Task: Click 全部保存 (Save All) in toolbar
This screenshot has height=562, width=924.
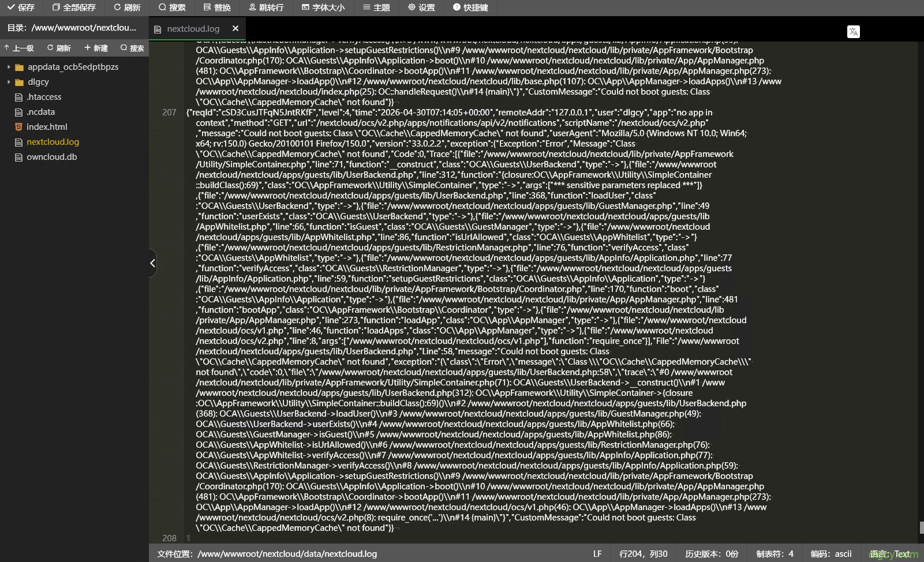Action: click(74, 8)
